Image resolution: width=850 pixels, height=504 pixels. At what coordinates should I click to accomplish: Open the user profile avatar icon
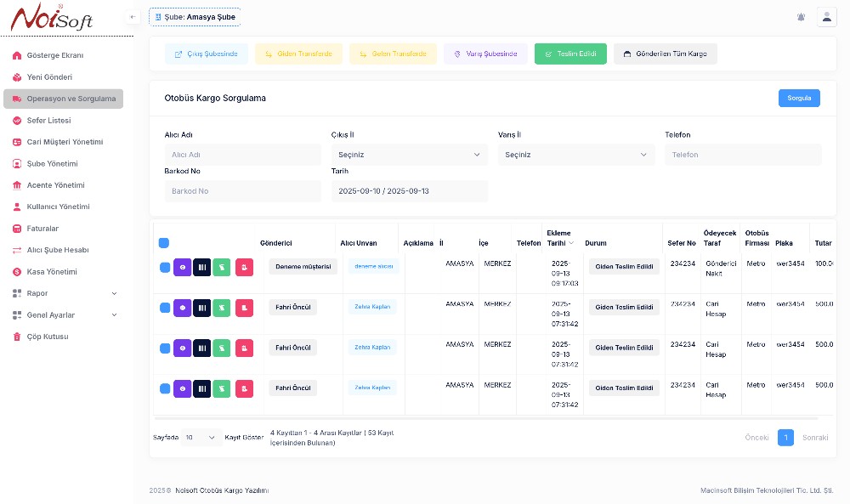click(826, 17)
